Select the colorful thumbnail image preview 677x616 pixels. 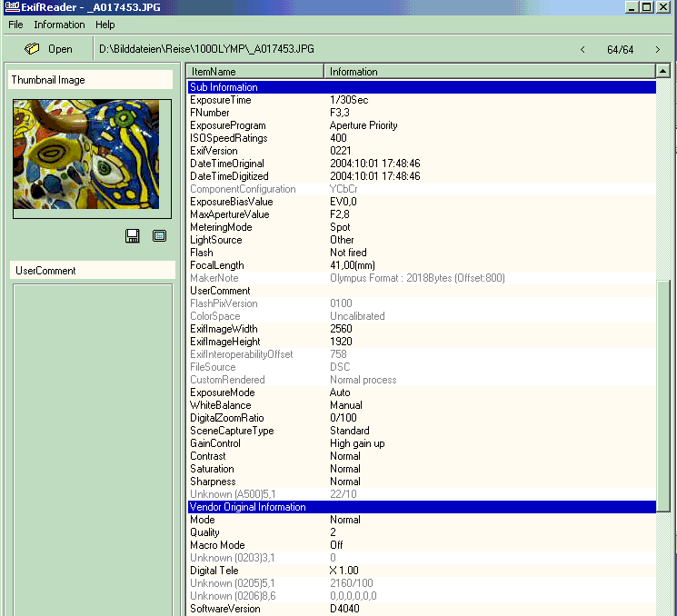click(92, 159)
